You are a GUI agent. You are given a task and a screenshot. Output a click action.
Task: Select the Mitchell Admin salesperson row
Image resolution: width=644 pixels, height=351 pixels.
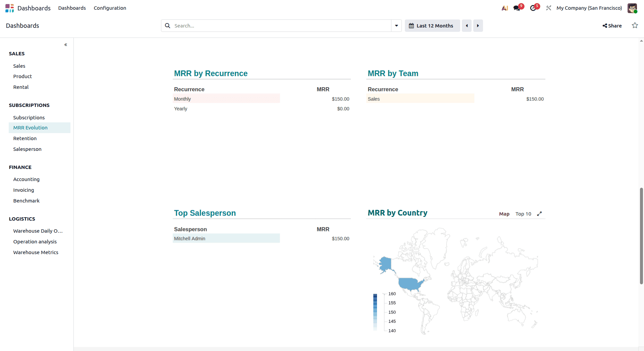262,239
